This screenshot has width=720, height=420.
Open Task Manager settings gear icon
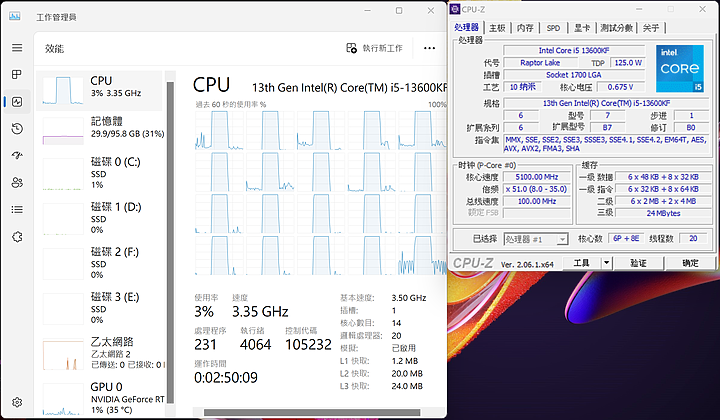(17, 402)
